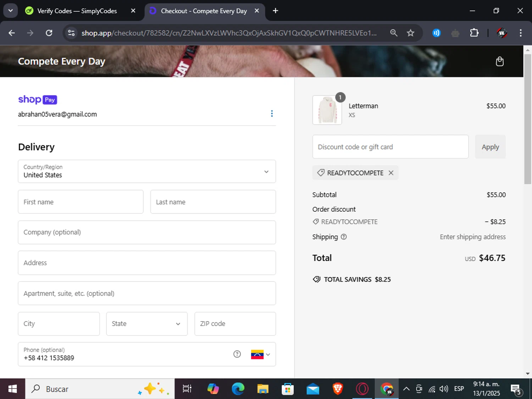The height and width of the screenshot is (399, 532).
Task: Remove the READYTOCOMPETE discount code tag
Action: (x=391, y=173)
